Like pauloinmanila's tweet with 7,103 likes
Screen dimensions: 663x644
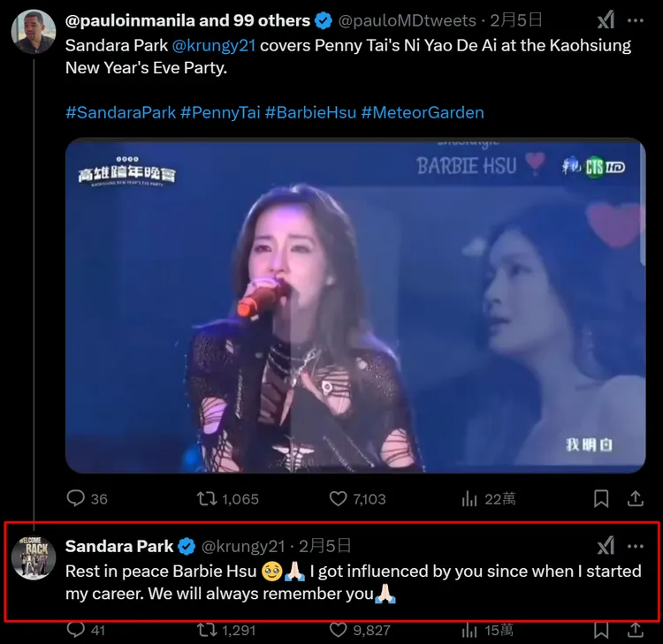click(x=338, y=499)
